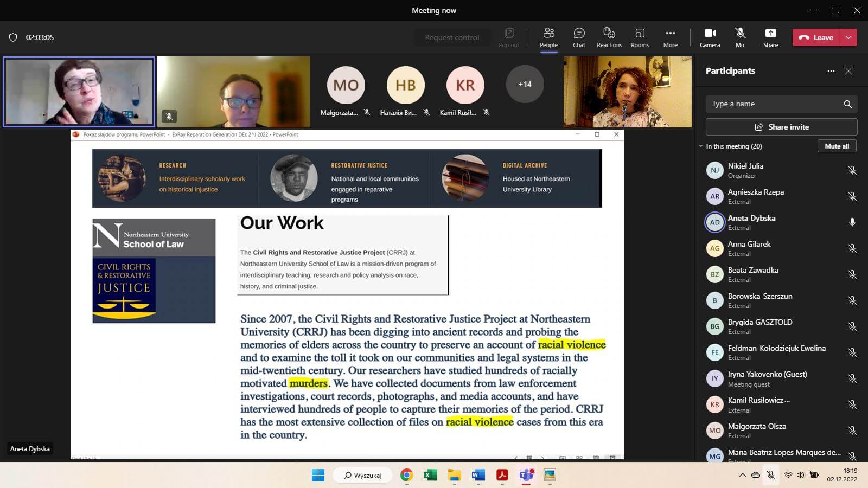Click the tray muted microphone icon
Image resolution: width=868 pixels, height=488 pixels.
[x=770, y=475]
